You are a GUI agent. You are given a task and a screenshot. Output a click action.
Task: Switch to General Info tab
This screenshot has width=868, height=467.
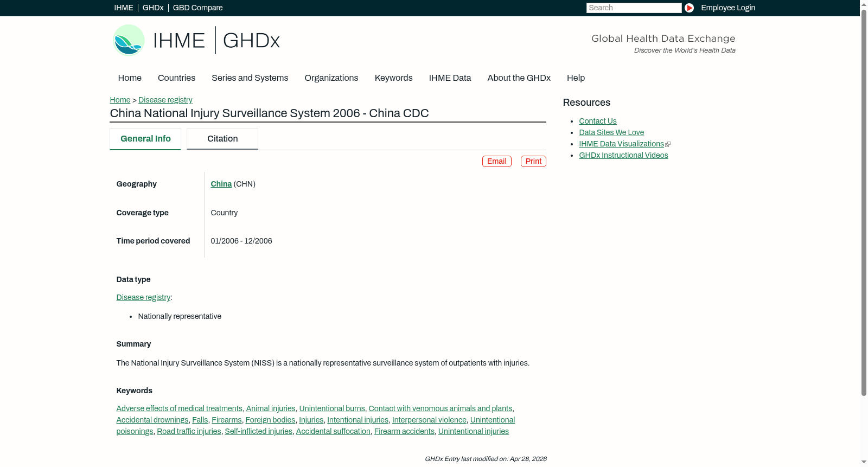[x=145, y=139]
